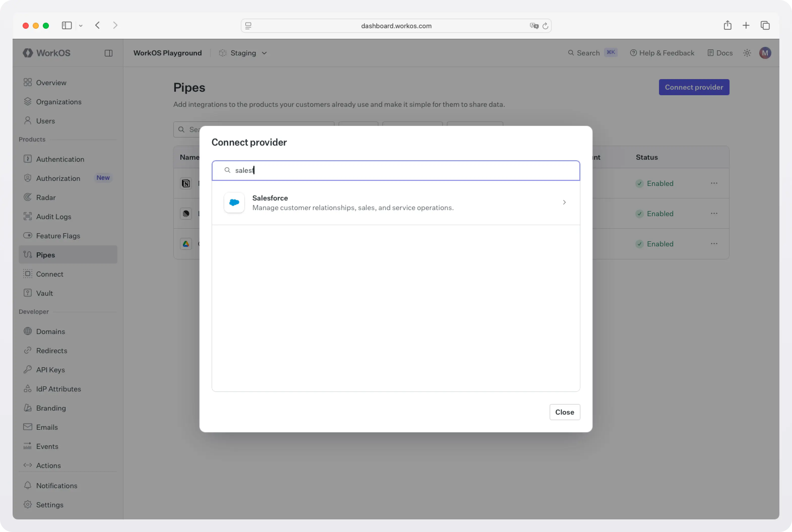The height and width of the screenshot is (532, 792).
Task: Click the user avatar labeled M
Action: [x=765, y=53]
